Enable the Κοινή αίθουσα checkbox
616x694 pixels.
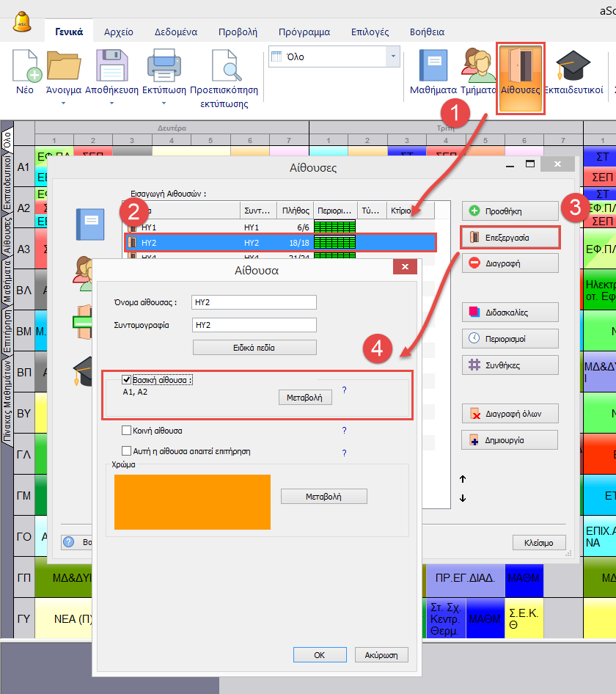pos(127,431)
